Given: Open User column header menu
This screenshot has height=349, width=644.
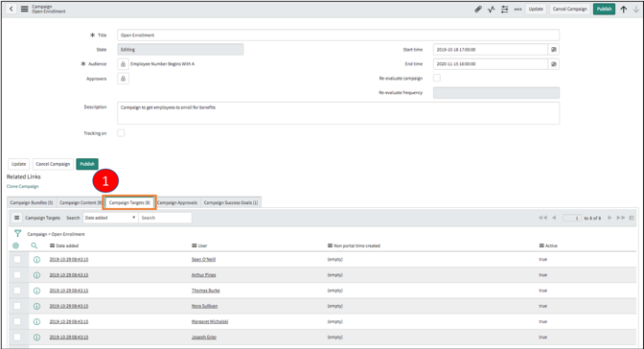Looking at the screenshot, I should click(x=195, y=245).
